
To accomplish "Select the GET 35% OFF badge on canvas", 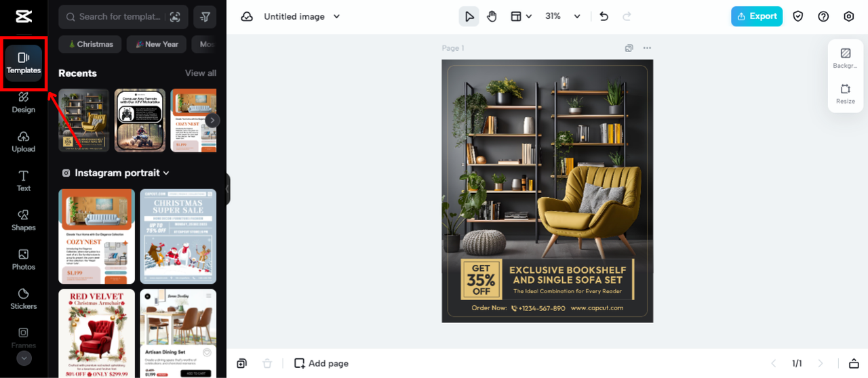I will click(481, 280).
